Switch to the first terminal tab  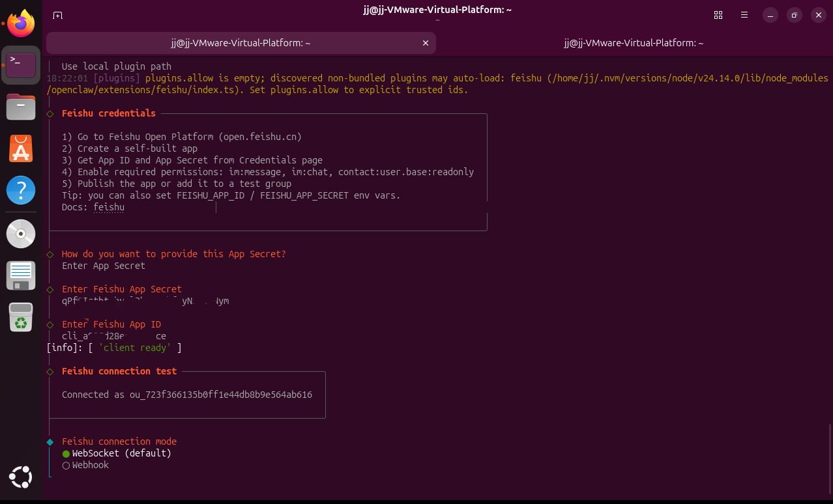point(241,43)
